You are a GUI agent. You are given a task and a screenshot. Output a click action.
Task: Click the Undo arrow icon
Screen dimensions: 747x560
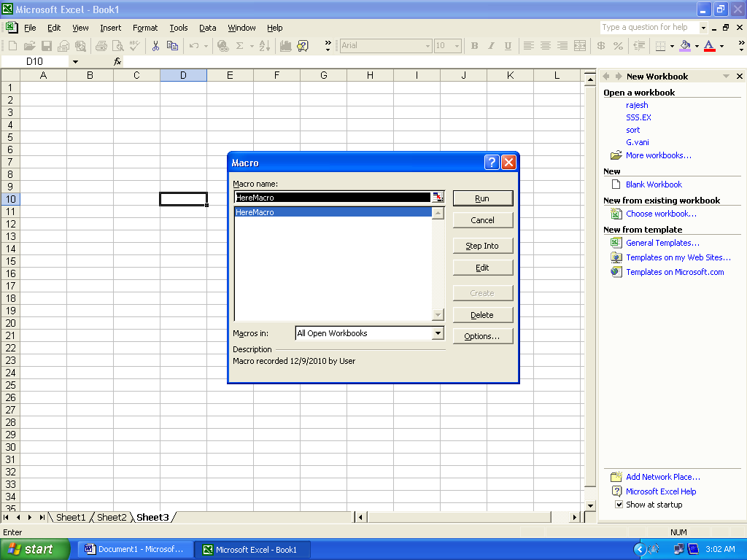click(194, 46)
